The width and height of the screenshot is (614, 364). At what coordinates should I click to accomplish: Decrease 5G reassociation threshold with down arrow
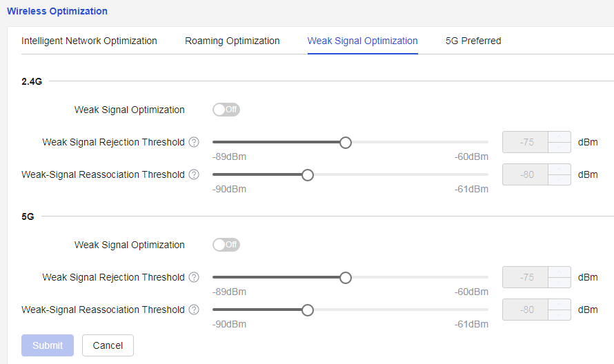(559, 314)
